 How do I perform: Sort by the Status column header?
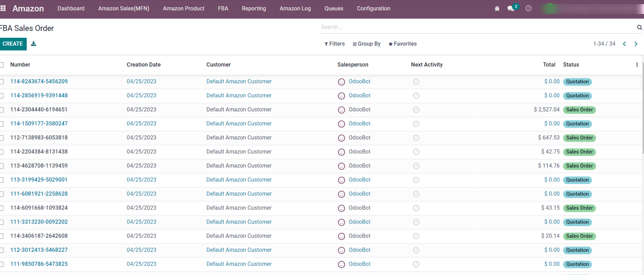(x=571, y=65)
